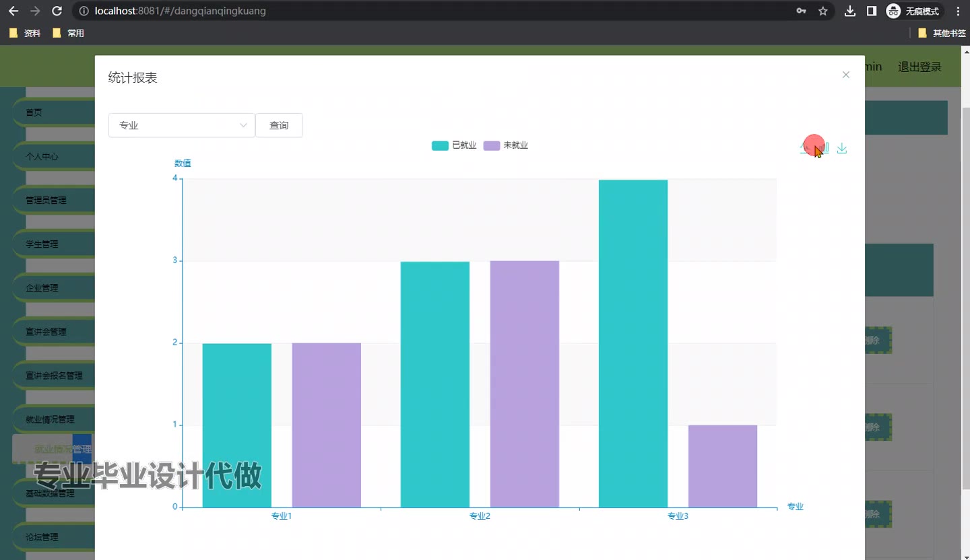Viewport: 970px width, 560px height.
Task: Open the 专业 dropdown selector
Action: click(x=182, y=125)
